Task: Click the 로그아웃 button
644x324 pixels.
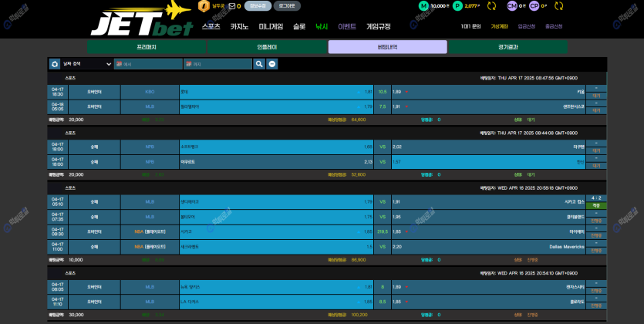Action: [x=286, y=6]
